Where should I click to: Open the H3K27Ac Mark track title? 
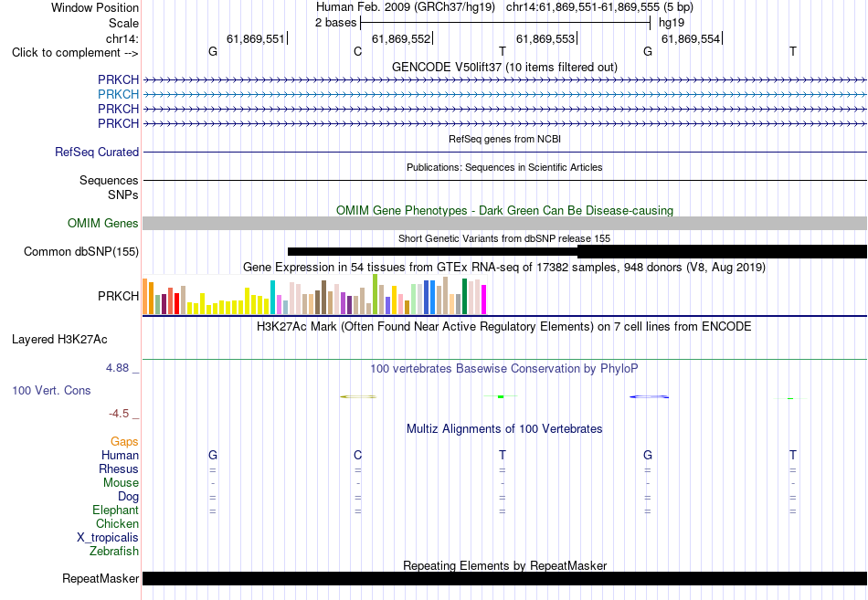click(x=504, y=327)
